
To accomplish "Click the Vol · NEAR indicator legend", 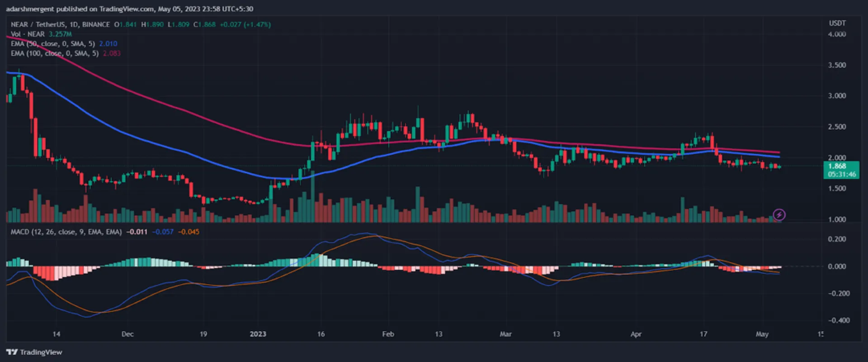I will click(28, 34).
